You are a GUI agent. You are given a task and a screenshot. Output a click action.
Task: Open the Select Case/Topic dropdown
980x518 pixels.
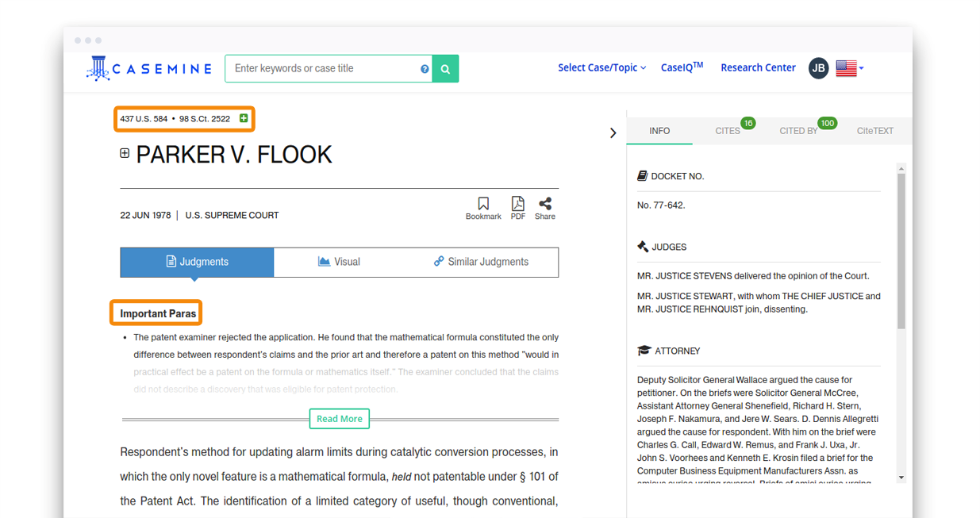(601, 68)
